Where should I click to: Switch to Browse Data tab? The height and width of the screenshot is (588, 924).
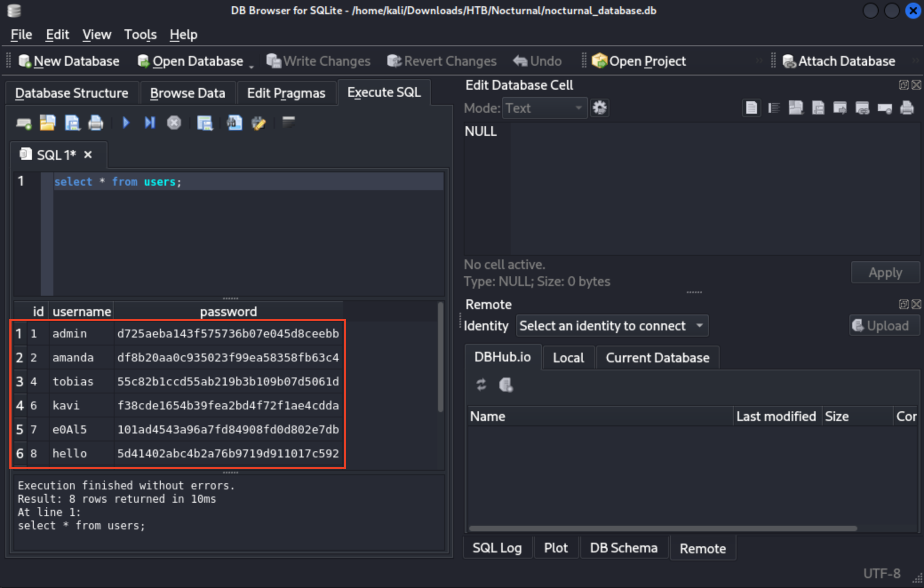187,93
